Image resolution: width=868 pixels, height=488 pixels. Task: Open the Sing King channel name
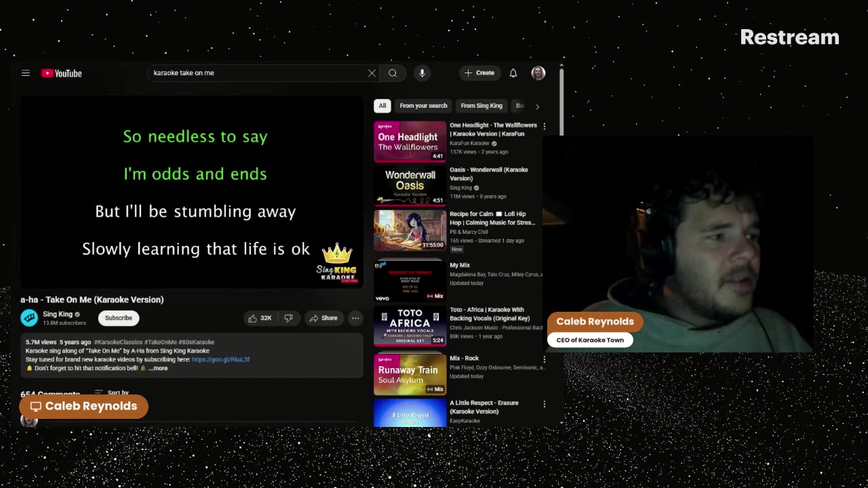coord(58,314)
